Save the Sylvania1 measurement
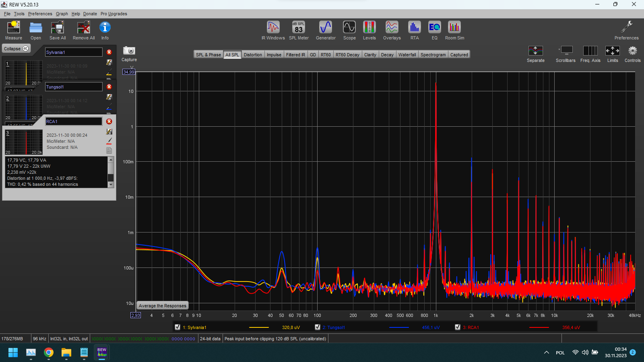 click(x=109, y=62)
